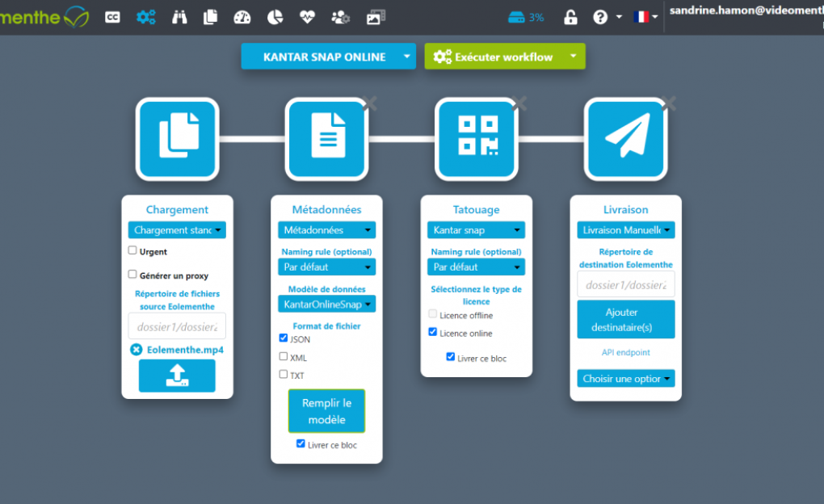Uncheck the Licence online checkbox
Viewport: 824px width, 504px height.
click(433, 332)
